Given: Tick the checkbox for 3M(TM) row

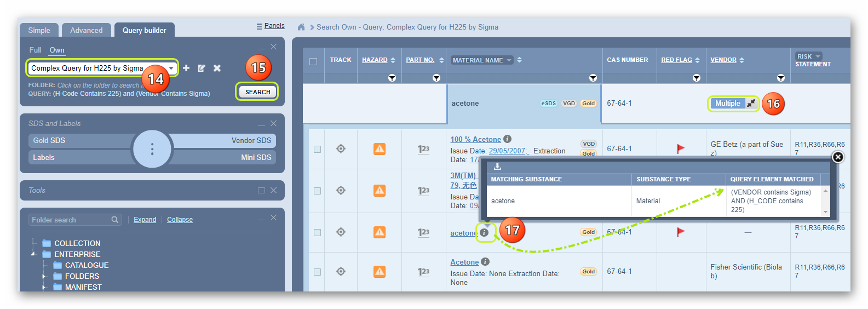Looking at the screenshot, I should tap(317, 191).
